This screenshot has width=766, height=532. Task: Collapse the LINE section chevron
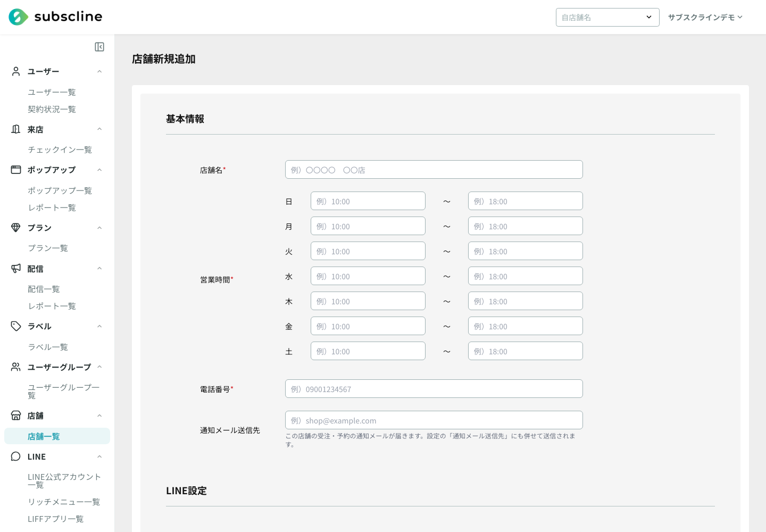point(99,456)
